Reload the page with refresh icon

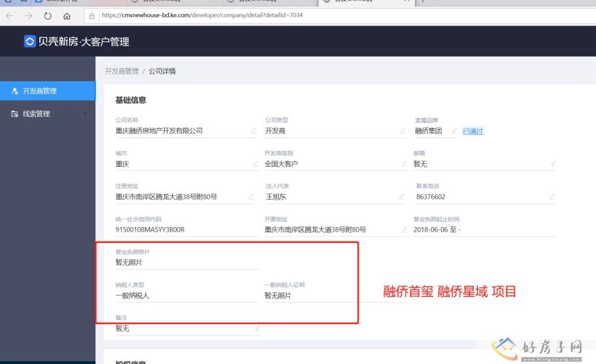(x=48, y=16)
